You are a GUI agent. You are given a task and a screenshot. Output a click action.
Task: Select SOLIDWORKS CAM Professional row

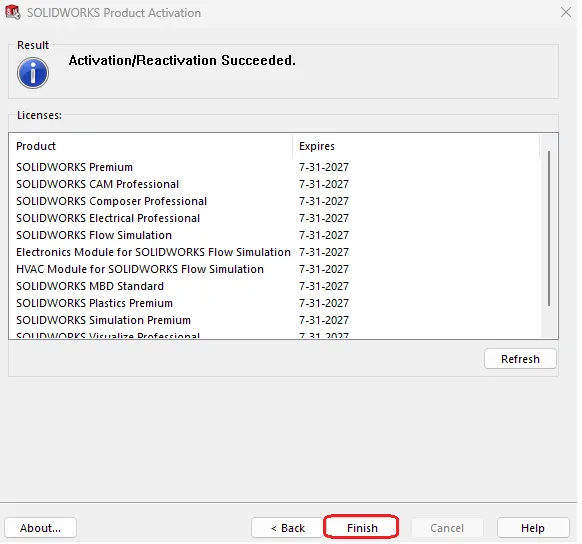(x=275, y=184)
